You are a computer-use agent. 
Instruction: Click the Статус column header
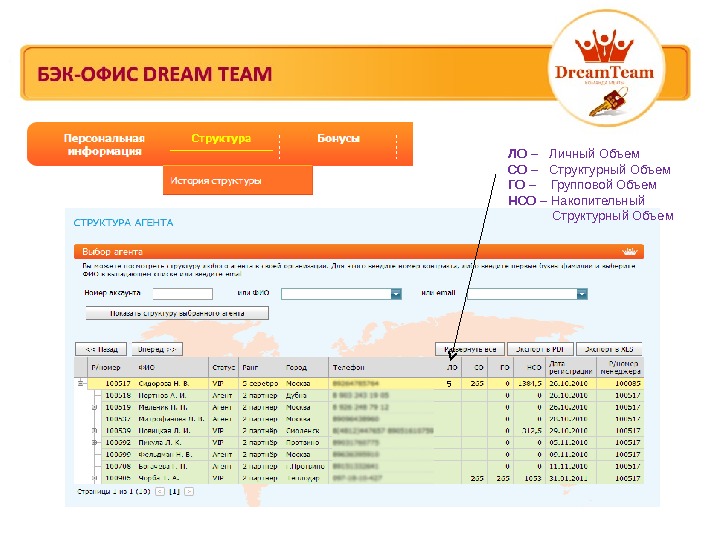(223, 367)
